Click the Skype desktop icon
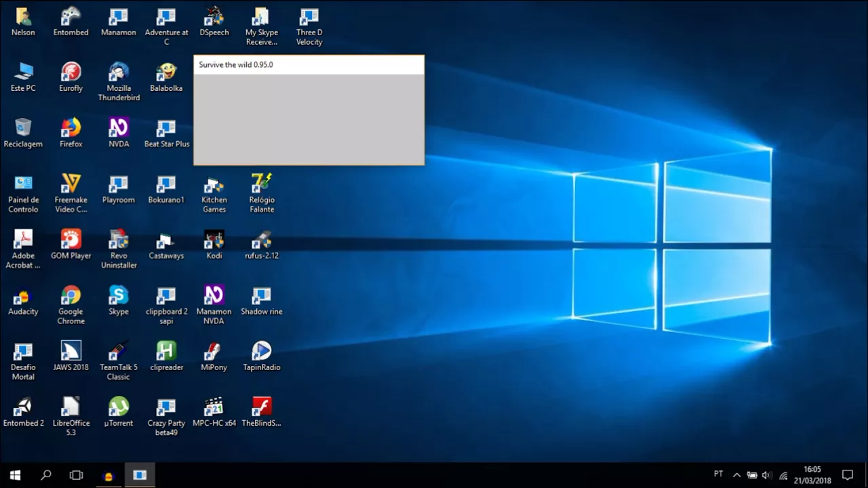 119,300
